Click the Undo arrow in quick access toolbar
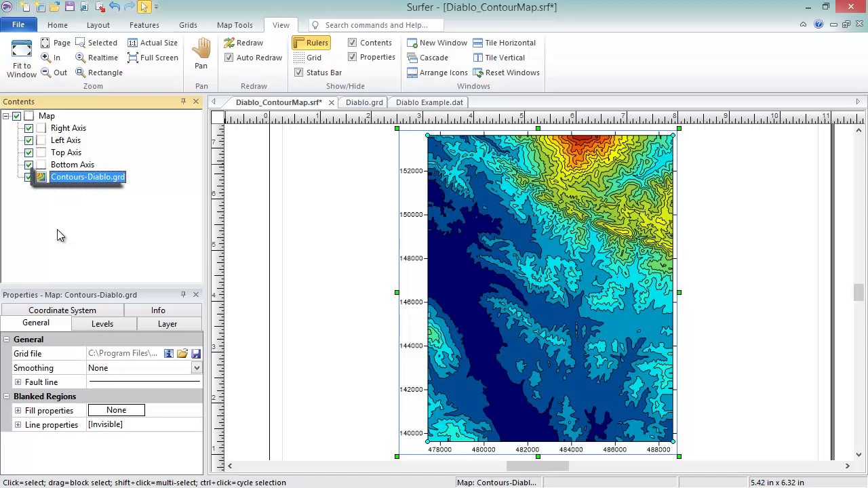The width and height of the screenshot is (868, 488). coord(114,7)
